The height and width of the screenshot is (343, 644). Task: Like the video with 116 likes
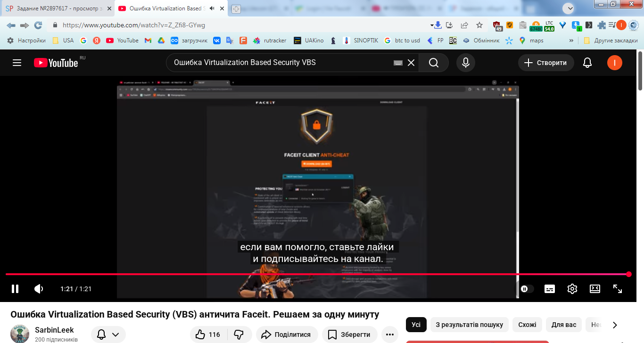click(x=208, y=335)
